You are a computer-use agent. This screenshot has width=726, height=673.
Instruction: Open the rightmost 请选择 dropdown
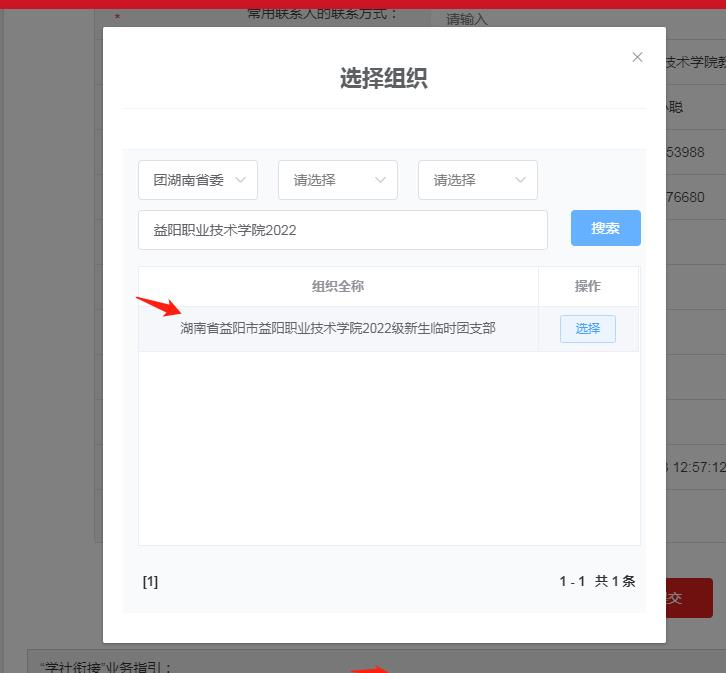coord(477,180)
